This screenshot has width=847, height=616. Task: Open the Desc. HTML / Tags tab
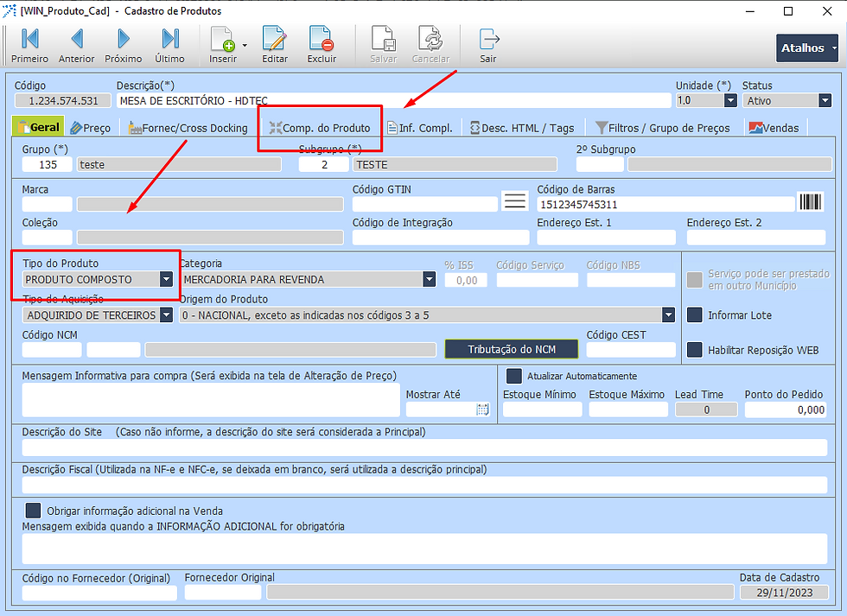point(522,128)
